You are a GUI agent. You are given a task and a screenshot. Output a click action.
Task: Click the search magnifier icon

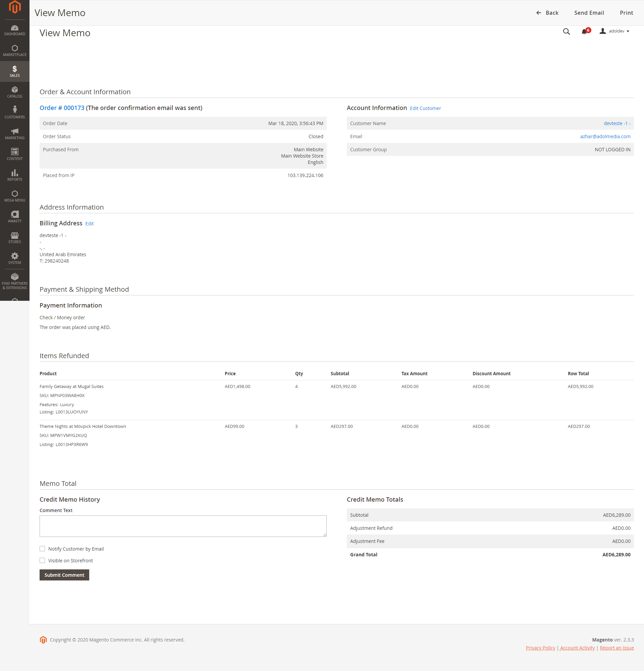566,32
